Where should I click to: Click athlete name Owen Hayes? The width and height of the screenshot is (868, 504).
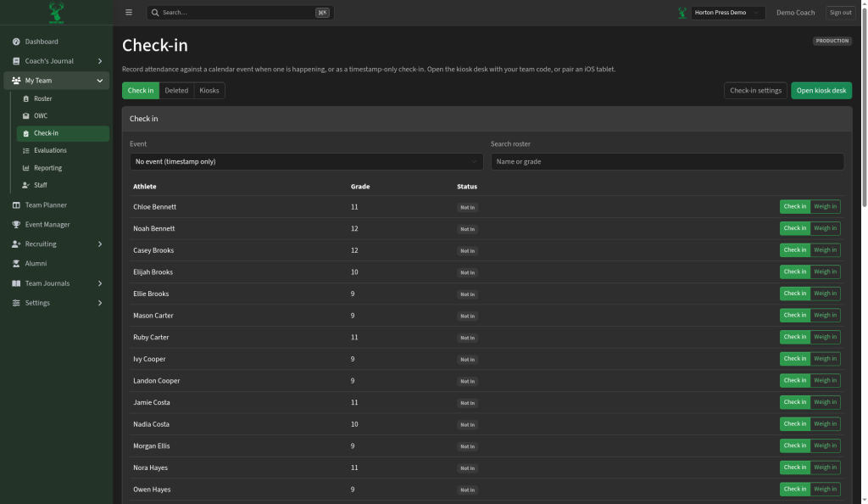point(152,490)
